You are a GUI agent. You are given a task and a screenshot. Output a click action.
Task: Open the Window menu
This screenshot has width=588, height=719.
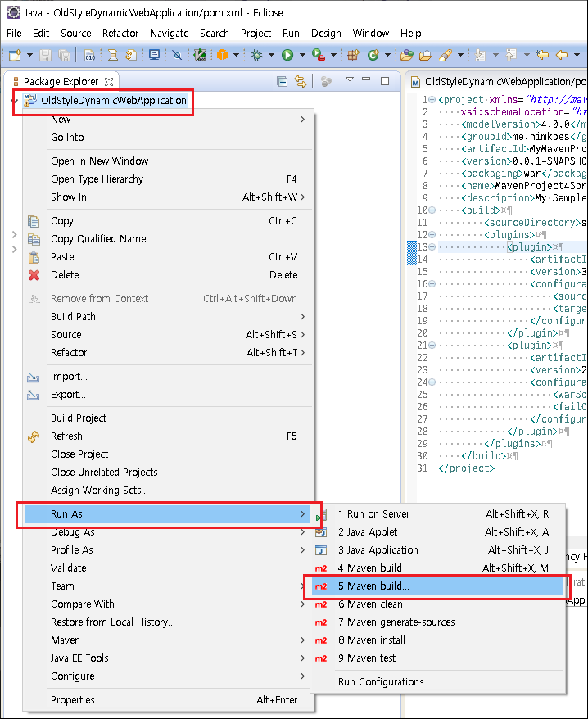pyautogui.click(x=371, y=33)
